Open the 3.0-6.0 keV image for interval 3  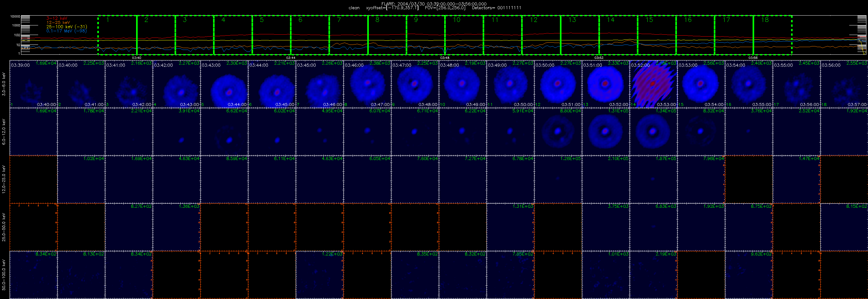[x=129, y=84]
